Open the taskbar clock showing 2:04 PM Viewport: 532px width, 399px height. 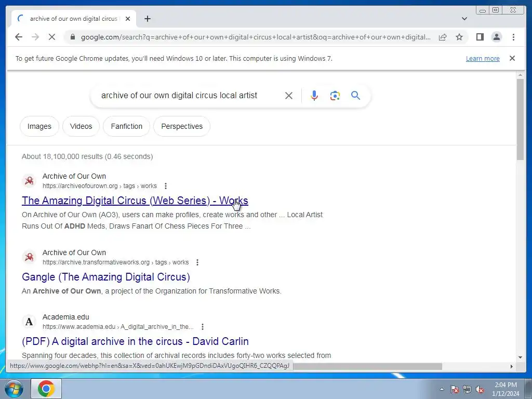click(x=506, y=389)
